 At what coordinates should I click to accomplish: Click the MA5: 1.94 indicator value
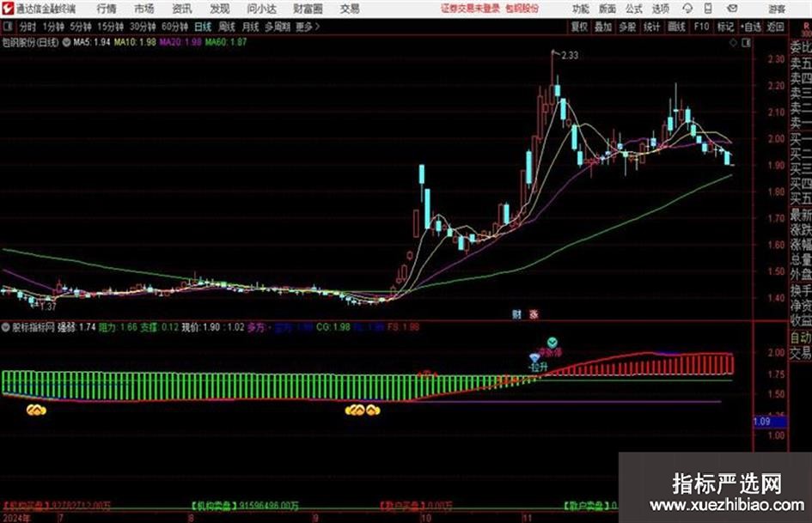click(92, 42)
